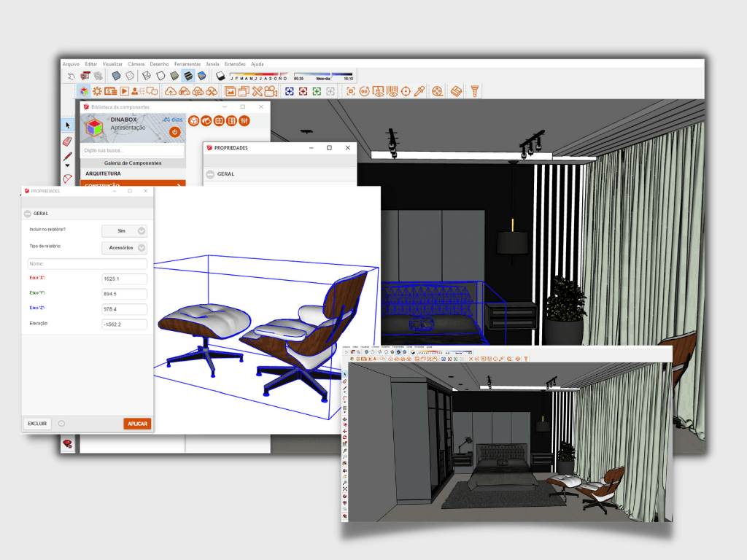Click the orange circular crosshair toolbar icon
747x560 pixels.
click(406, 91)
